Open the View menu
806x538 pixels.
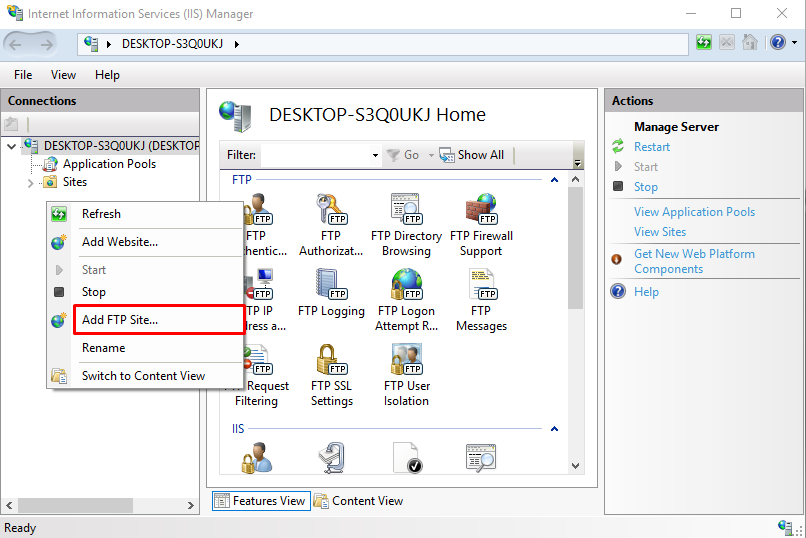coord(63,75)
